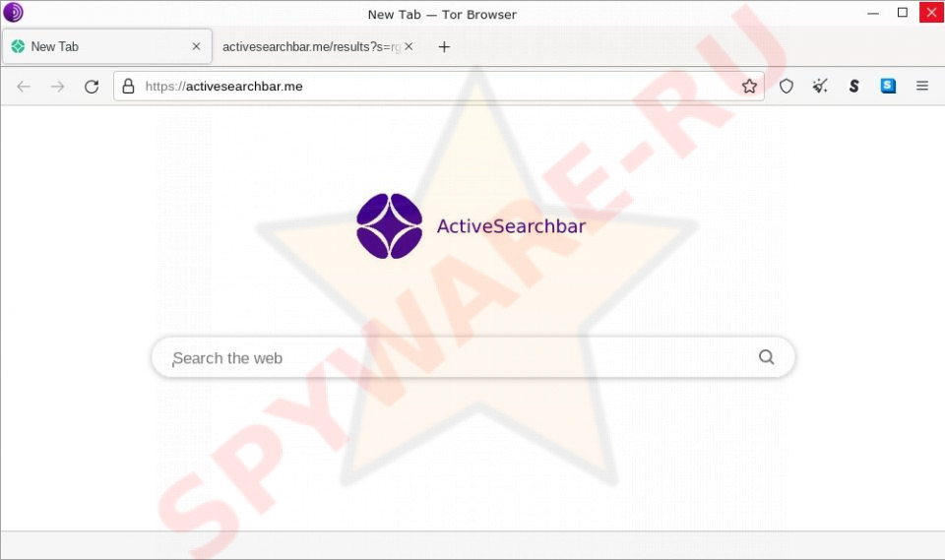Click the Tor Browser title bar icon
The image size is (945, 560).
(13, 12)
